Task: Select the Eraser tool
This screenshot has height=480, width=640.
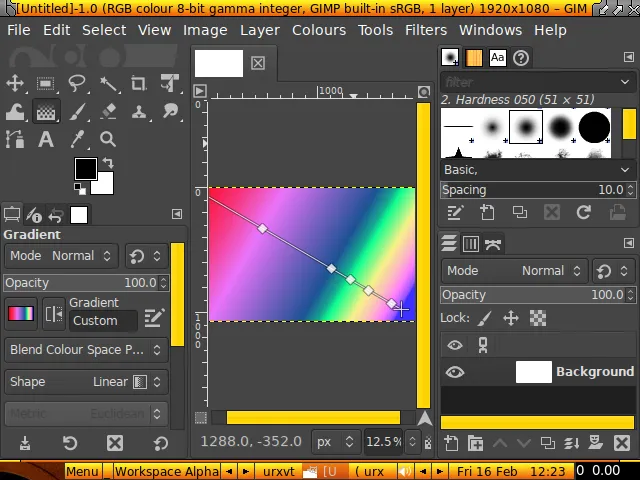Action: click(108, 111)
